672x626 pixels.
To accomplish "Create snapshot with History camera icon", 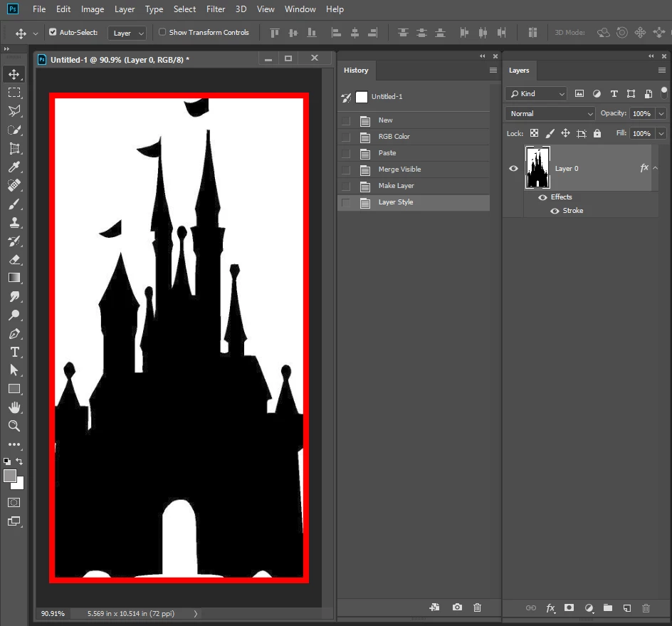I will 457,607.
